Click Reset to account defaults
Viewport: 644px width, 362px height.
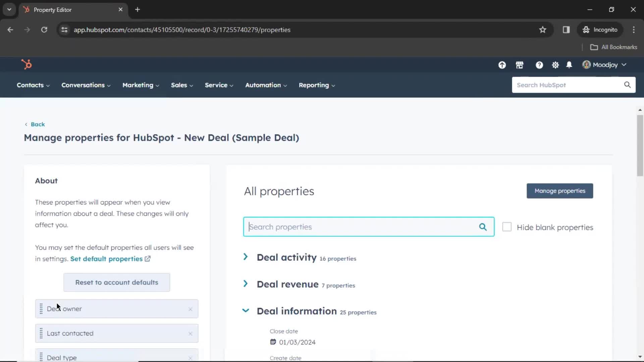[x=117, y=282]
